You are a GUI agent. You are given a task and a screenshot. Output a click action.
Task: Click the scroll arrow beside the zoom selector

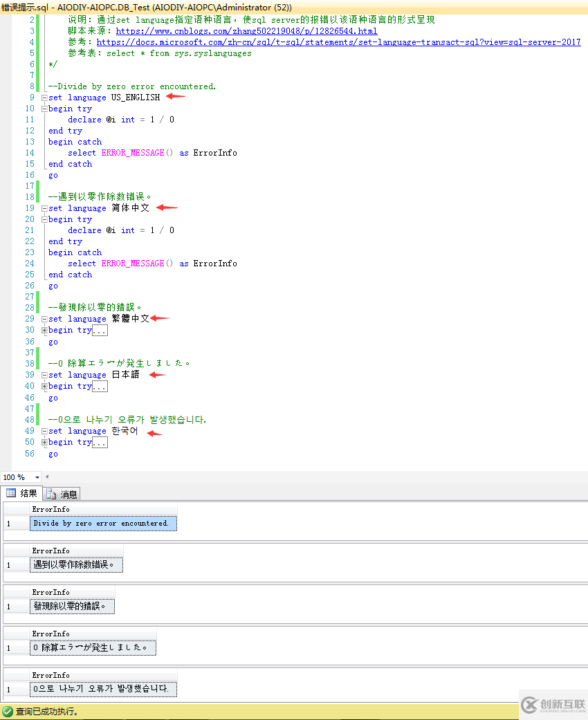pos(46,477)
